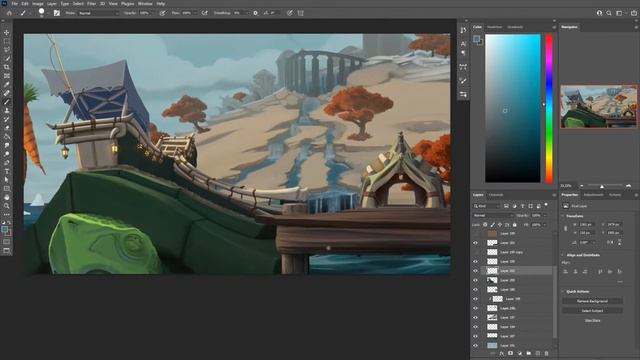This screenshot has width=640, height=360.
Task: Select the Pen tool
Action: point(7,162)
